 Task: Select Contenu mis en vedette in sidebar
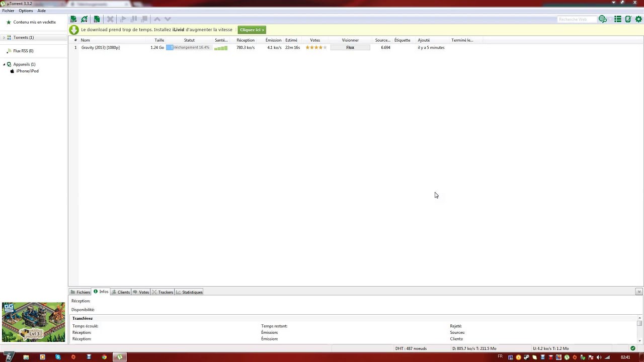coord(34,22)
